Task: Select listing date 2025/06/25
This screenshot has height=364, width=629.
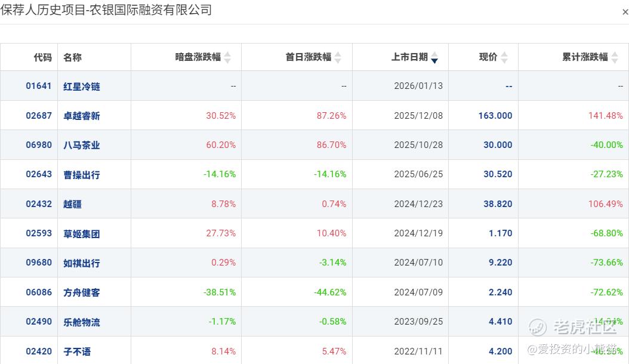Action: (x=418, y=174)
